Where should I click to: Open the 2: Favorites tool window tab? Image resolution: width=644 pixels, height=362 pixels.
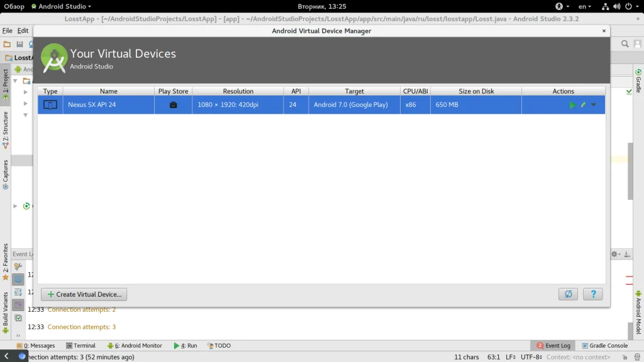[x=5, y=262]
